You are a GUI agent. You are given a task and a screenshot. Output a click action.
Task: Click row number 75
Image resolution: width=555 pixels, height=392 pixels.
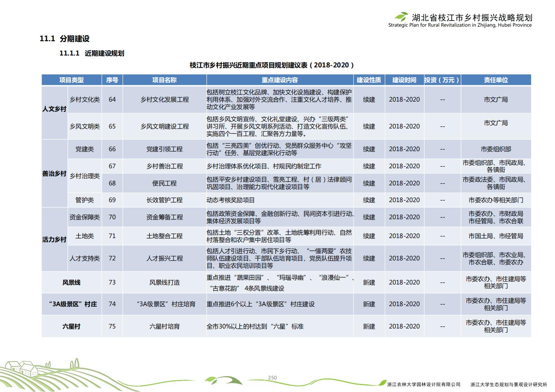(x=112, y=326)
